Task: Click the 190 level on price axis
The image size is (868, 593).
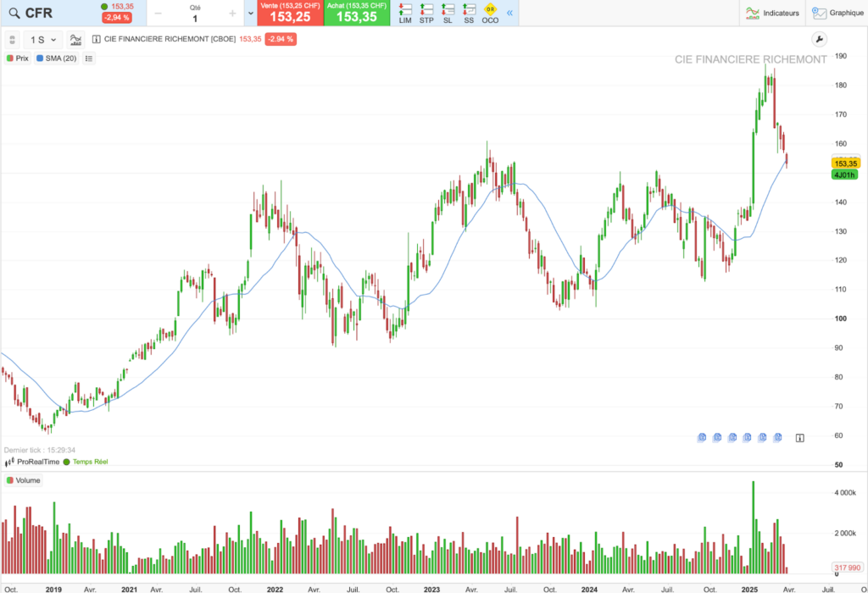Action: pos(840,56)
